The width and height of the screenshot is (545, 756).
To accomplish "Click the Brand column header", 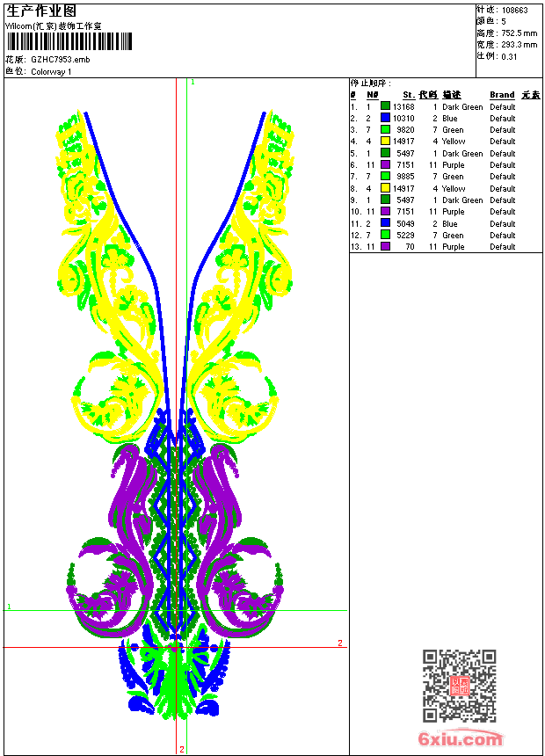I will [502, 95].
